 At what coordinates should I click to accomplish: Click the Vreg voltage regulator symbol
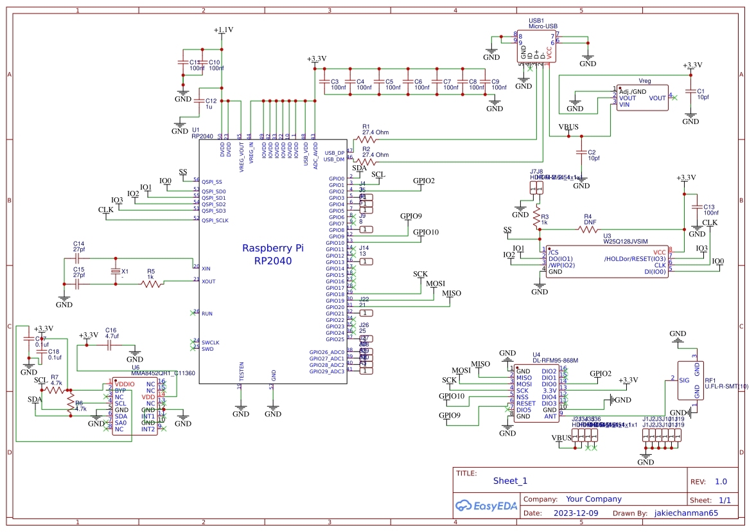[x=642, y=96]
